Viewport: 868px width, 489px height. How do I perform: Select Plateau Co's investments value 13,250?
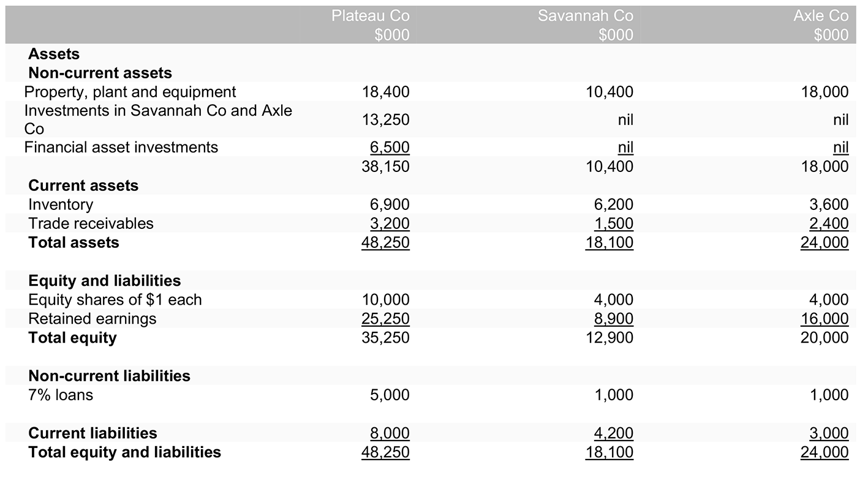385,120
